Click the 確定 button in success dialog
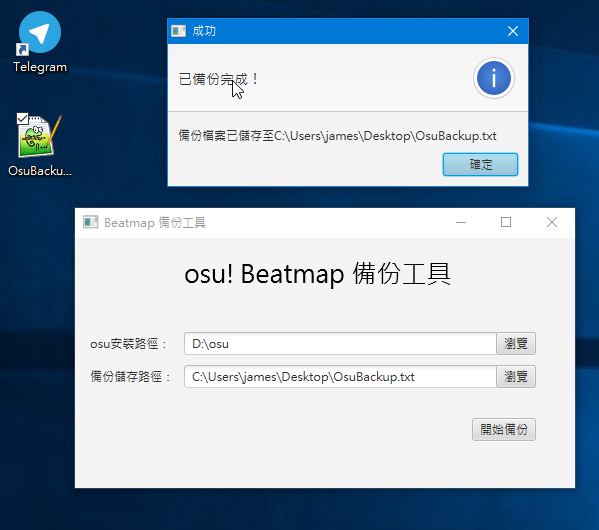 [480, 165]
